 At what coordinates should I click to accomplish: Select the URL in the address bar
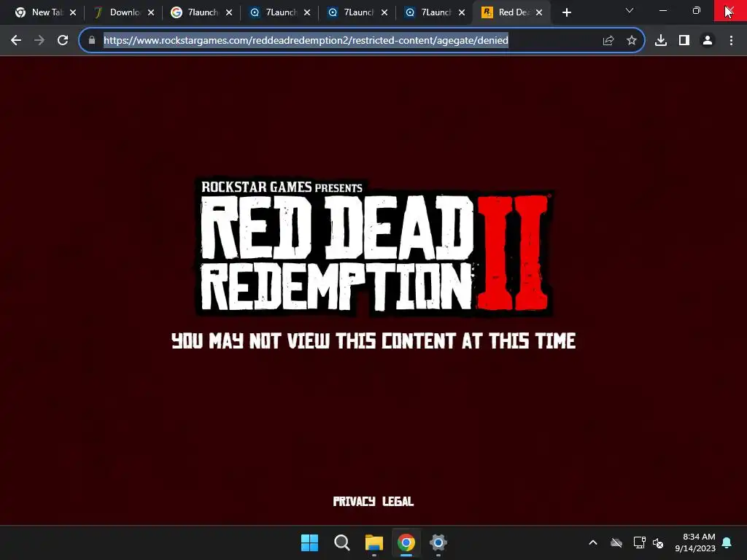306,41
